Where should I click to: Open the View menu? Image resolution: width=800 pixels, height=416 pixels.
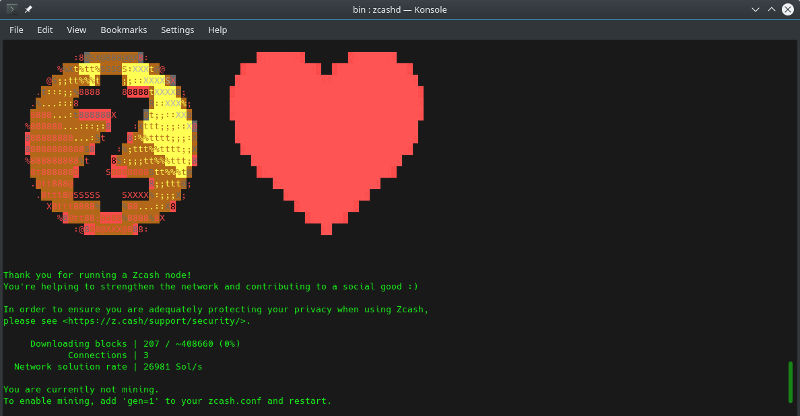(76, 30)
